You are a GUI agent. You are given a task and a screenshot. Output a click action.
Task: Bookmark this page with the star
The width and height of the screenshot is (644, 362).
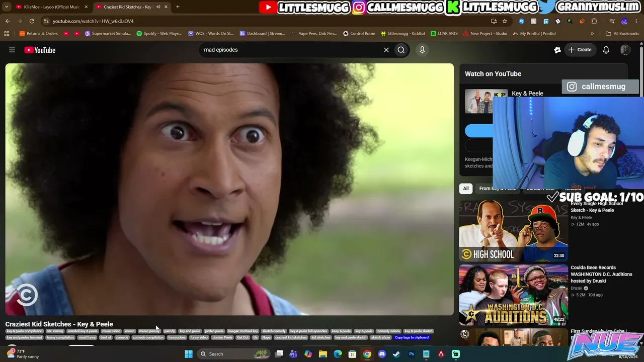tap(505, 21)
